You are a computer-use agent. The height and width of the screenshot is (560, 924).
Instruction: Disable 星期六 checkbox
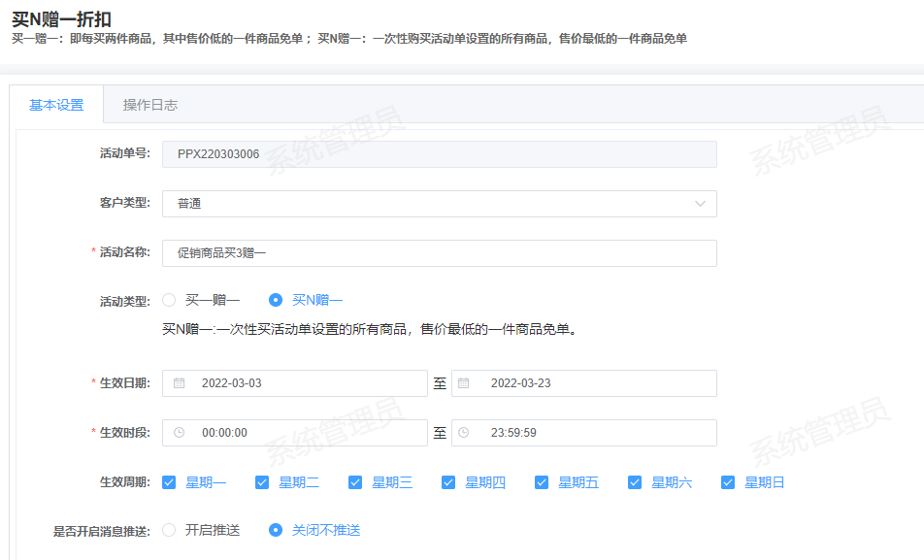635,482
